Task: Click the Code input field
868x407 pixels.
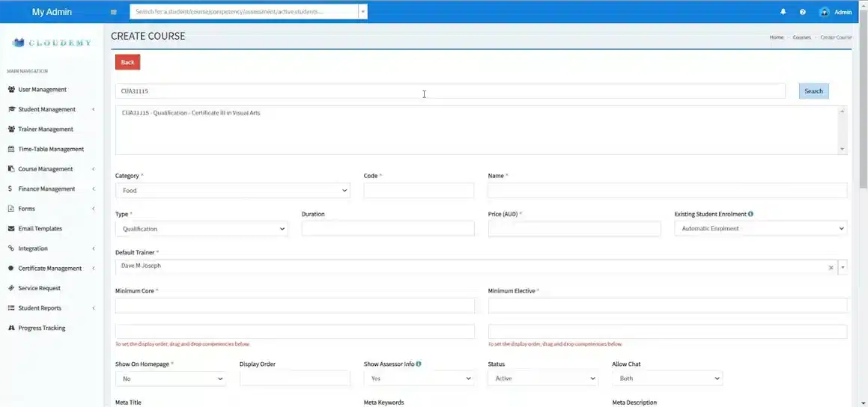Action: click(x=419, y=190)
